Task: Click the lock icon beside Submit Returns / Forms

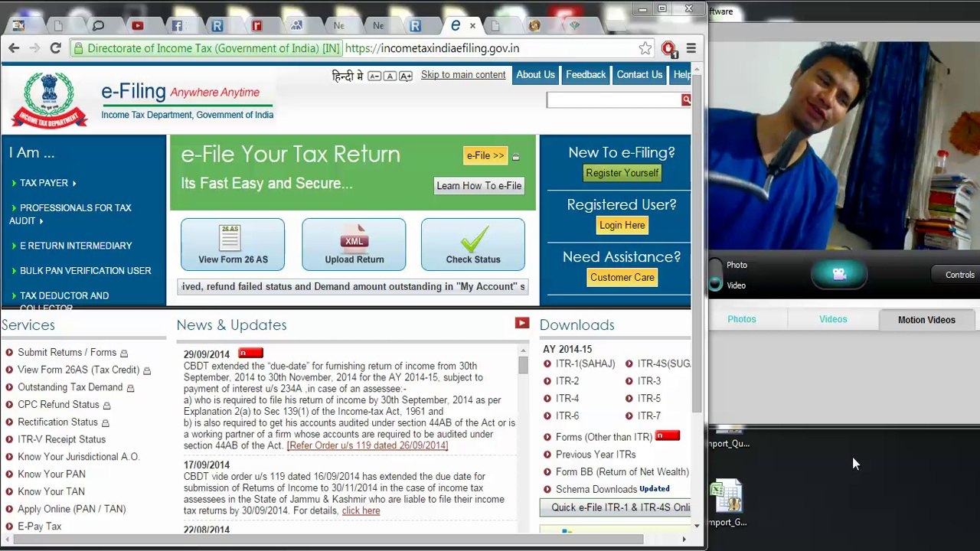Action: pyautogui.click(x=124, y=353)
